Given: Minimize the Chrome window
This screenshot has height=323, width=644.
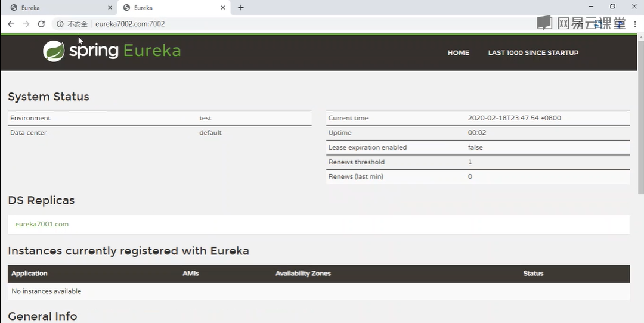Looking at the screenshot, I should click(591, 7).
